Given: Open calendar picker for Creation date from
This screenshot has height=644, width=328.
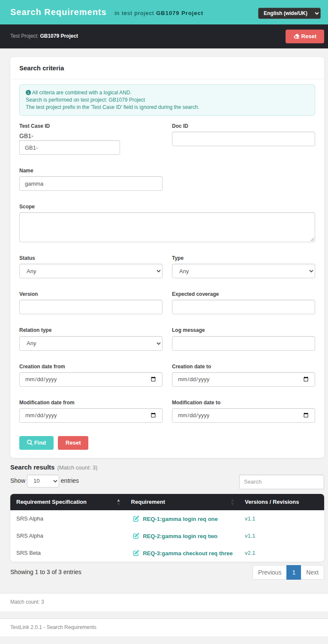Looking at the screenshot, I should pos(153,379).
